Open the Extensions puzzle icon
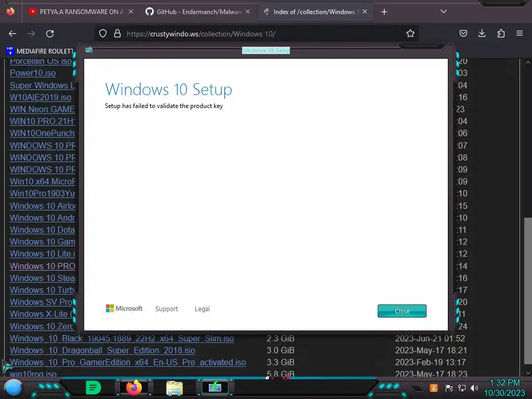 coord(501,33)
